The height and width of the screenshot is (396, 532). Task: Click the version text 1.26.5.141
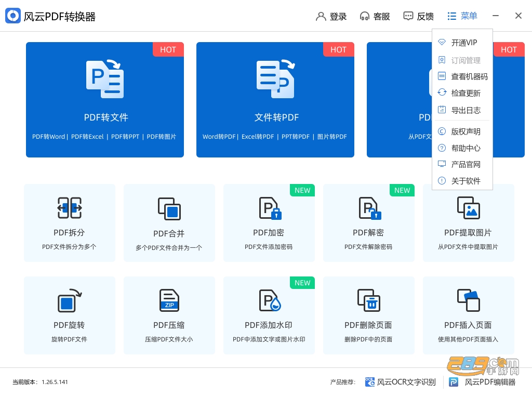[55, 382]
